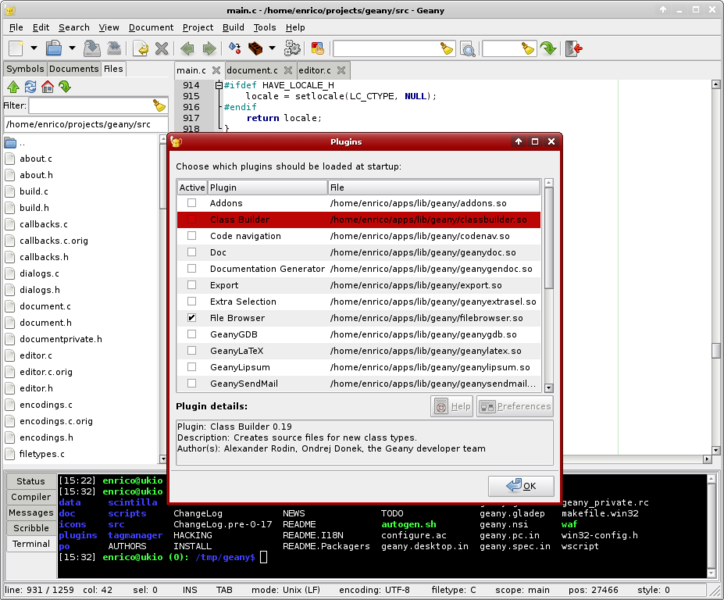
Task: Navigate back with the green left arrow
Action: click(x=187, y=48)
